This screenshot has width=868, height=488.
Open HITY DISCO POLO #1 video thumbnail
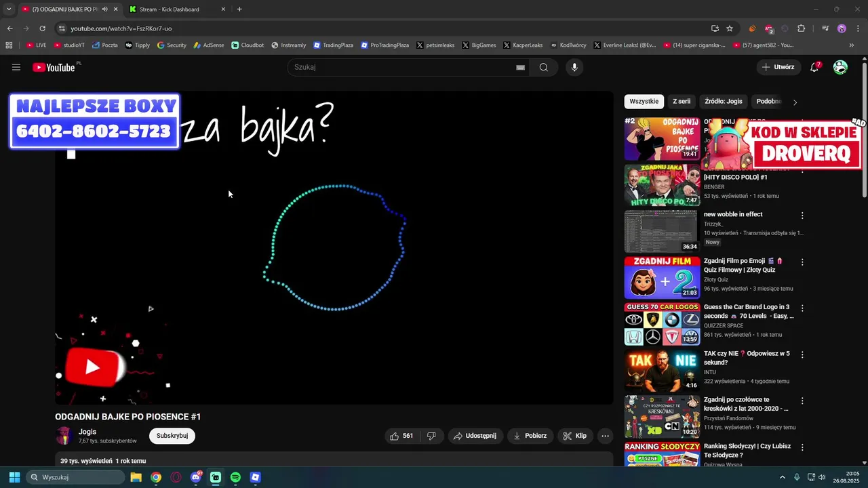click(x=662, y=185)
